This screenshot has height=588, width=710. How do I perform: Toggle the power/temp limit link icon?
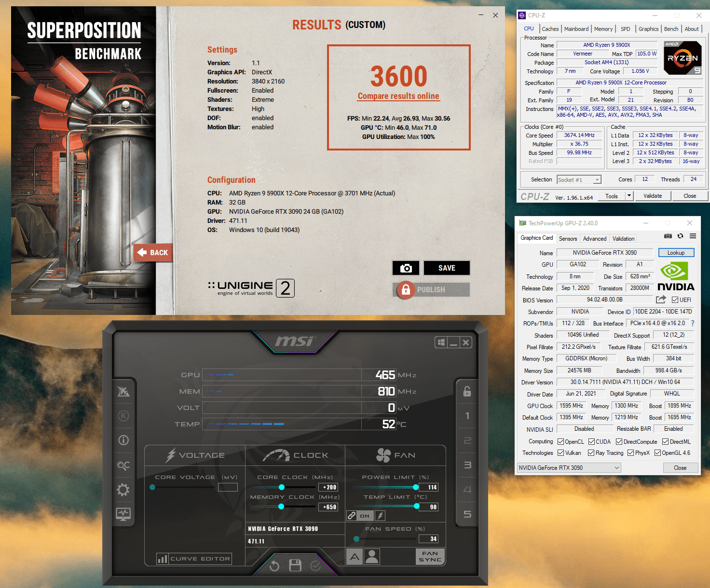point(352,516)
